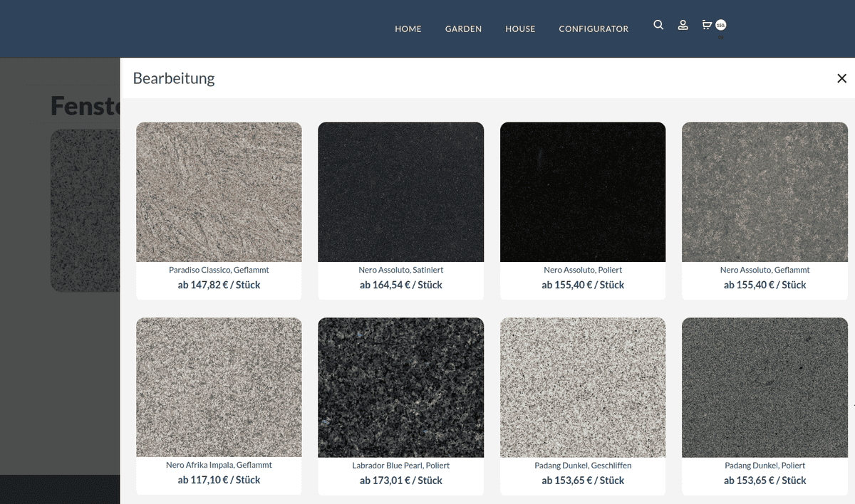Click the Labrador Blue Pearl, Poliert label
Screen dimensions: 855x504
point(400,466)
